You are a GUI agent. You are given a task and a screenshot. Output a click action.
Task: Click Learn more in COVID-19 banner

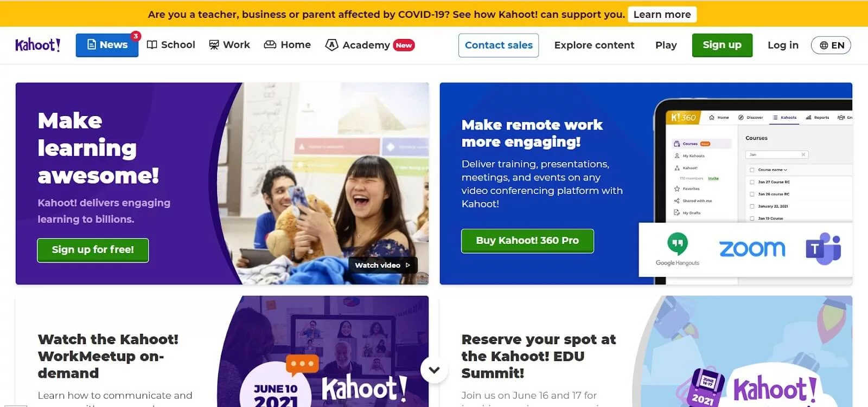coord(662,15)
